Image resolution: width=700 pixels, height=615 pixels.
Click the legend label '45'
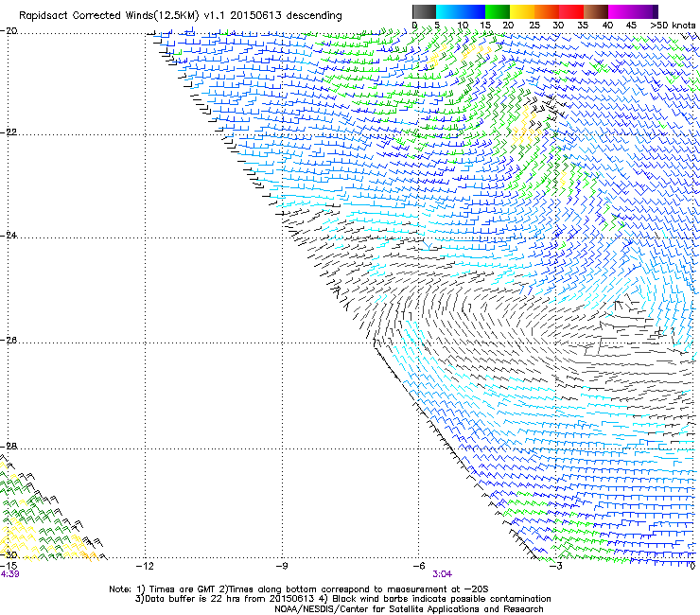[631, 26]
